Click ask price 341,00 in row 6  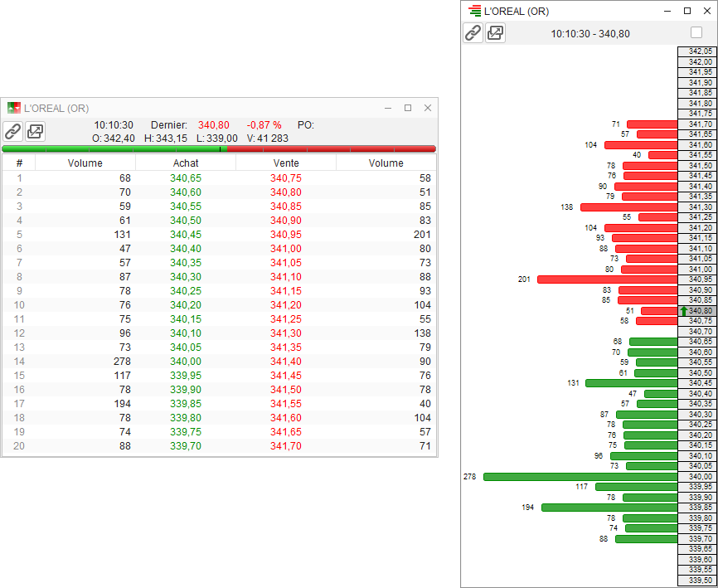(286, 249)
